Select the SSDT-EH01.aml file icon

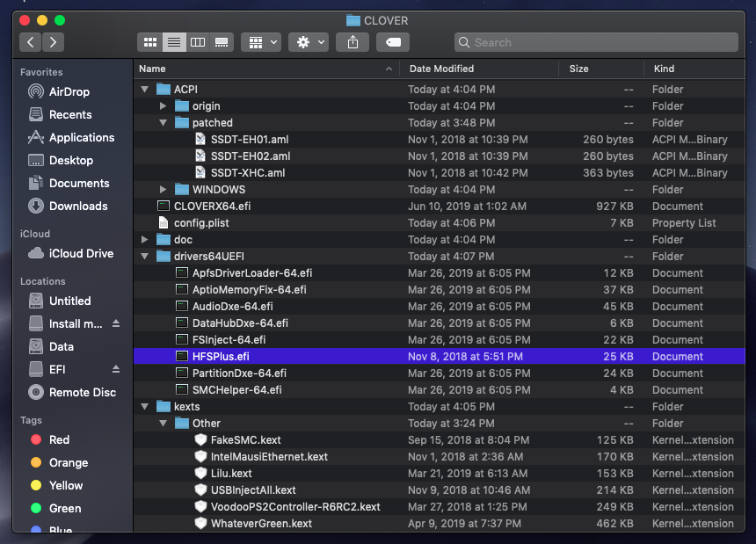[x=200, y=139]
